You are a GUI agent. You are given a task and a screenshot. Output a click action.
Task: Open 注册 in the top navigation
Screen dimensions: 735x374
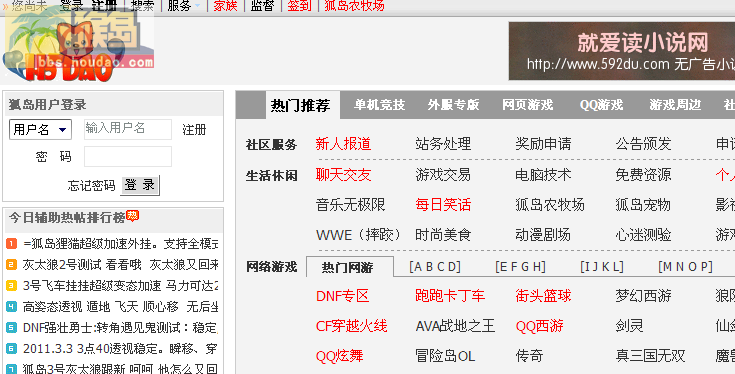pyautogui.click(x=104, y=6)
